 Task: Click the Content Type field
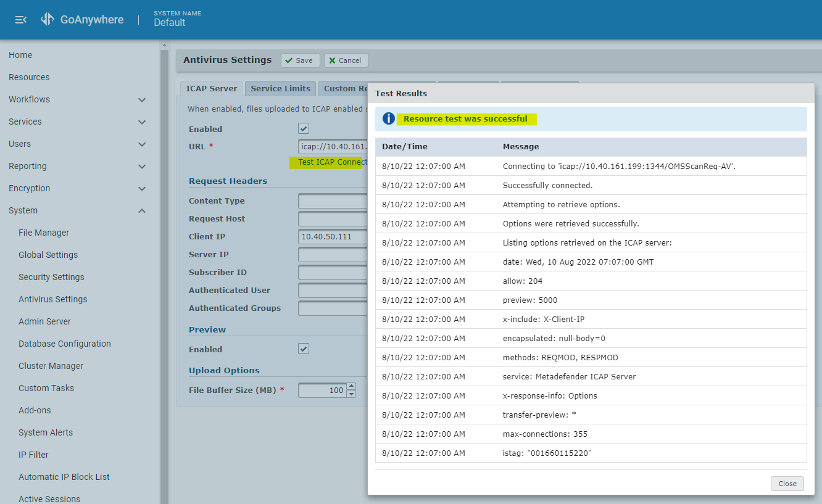333,201
